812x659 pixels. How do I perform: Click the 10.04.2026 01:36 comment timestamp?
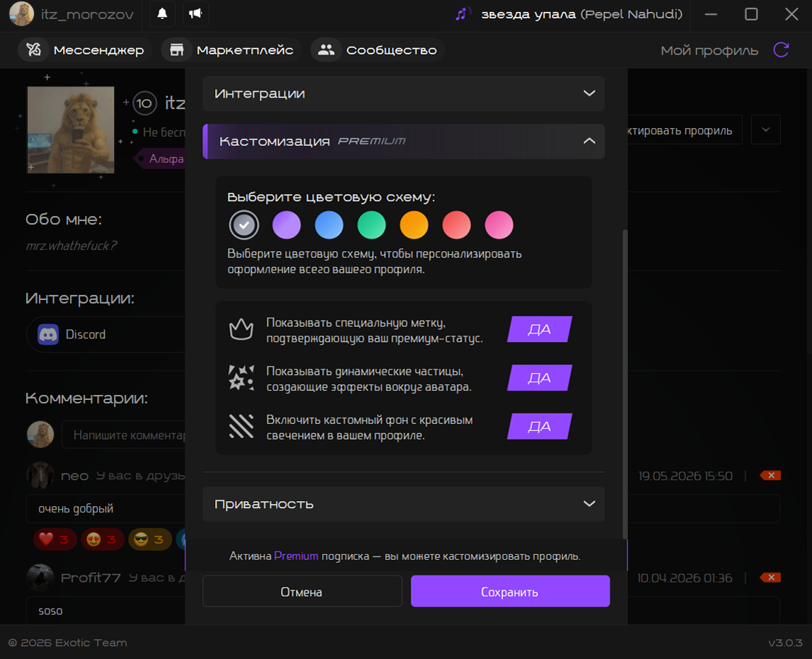point(685,578)
